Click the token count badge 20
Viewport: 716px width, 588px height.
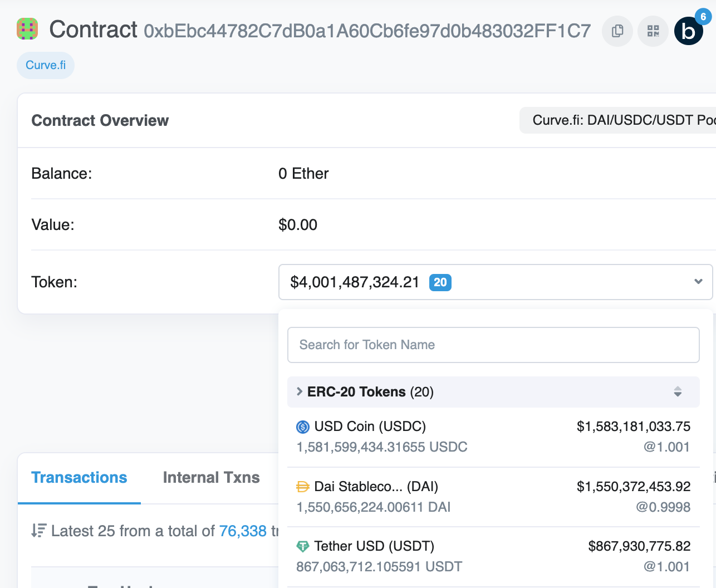440,282
